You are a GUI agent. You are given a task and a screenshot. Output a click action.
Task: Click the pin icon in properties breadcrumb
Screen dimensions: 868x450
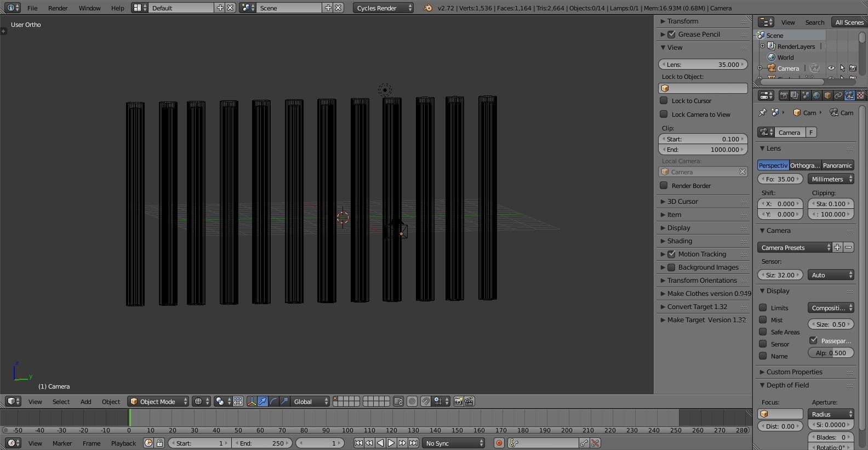762,112
